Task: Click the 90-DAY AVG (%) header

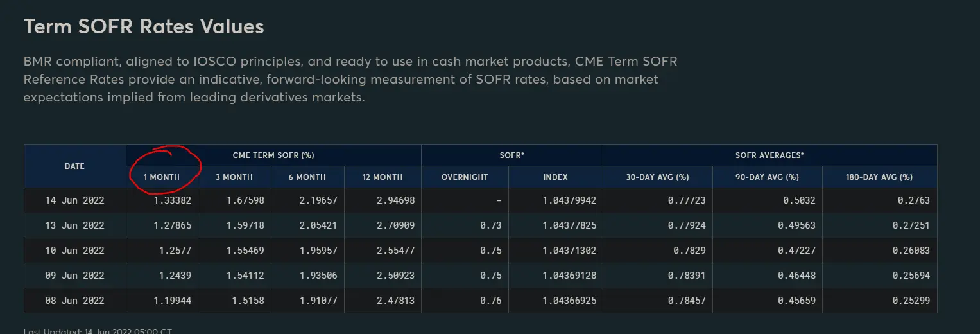Action: coord(767,177)
